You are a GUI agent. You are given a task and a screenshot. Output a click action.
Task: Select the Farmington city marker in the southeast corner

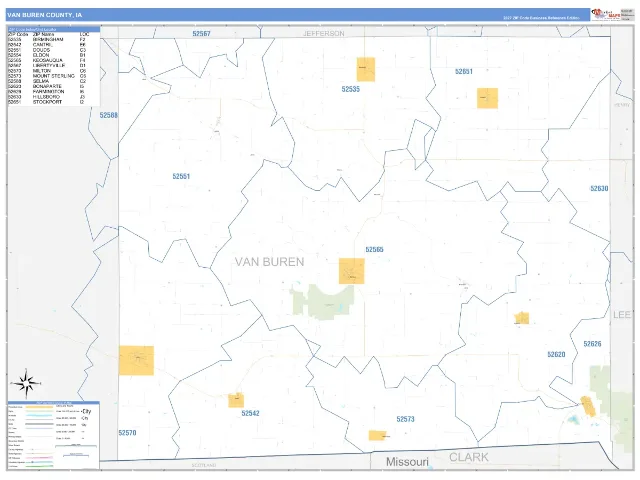[588, 406]
